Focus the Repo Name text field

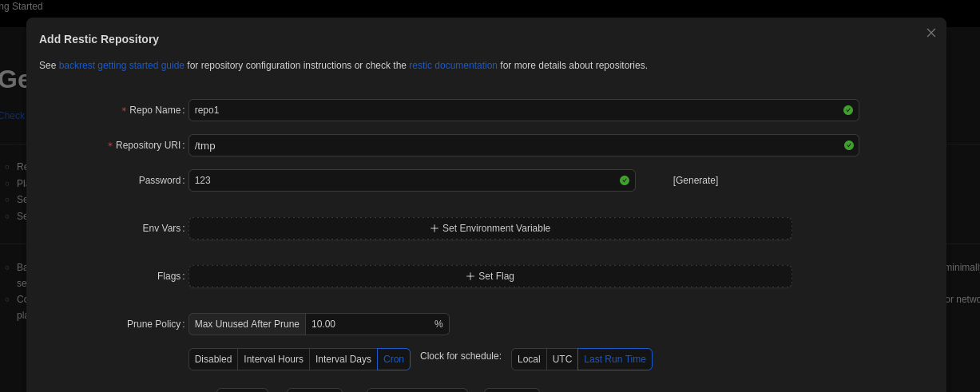[511, 110]
